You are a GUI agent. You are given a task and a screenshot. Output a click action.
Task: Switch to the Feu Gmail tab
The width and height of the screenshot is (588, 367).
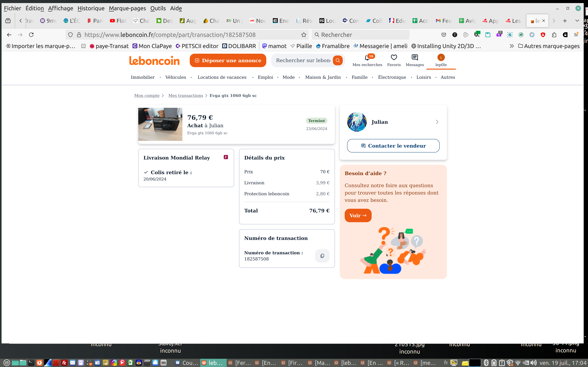click(x=444, y=21)
